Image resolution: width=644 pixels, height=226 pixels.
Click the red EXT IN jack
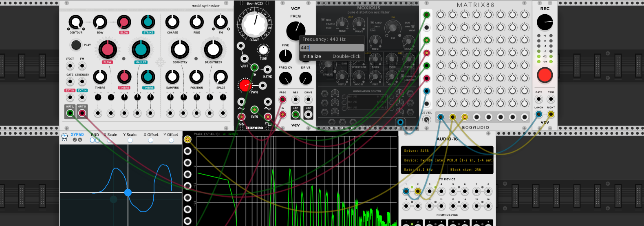coord(70,97)
